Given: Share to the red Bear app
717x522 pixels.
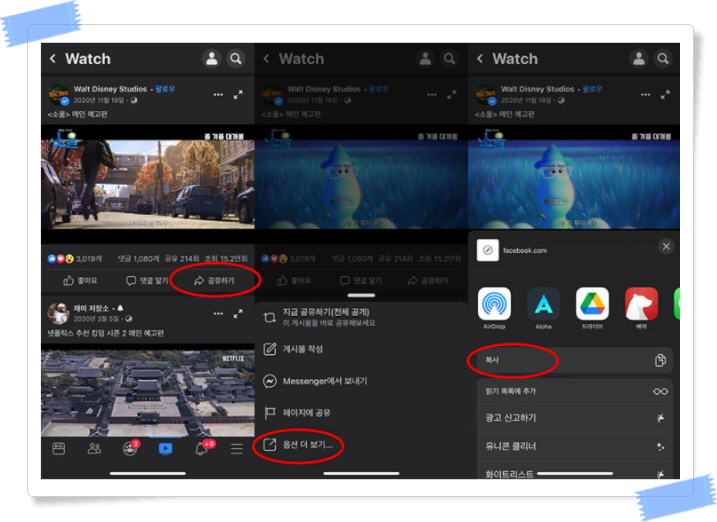Looking at the screenshot, I should (642, 304).
